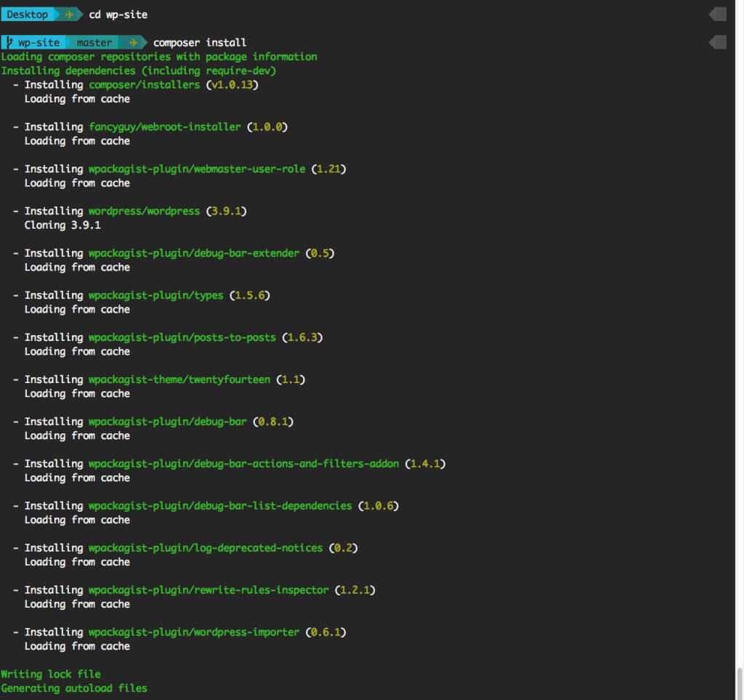Click the airplane icon after the Desktop segment
The image size is (744, 700).
[x=69, y=15]
